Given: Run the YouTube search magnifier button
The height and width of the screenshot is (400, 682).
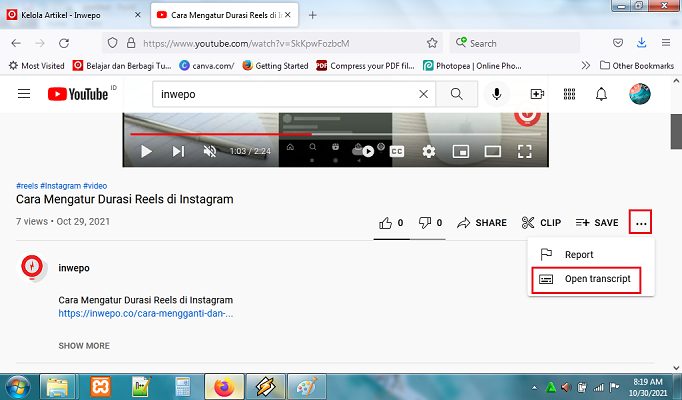Looking at the screenshot, I should pos(456,94).
